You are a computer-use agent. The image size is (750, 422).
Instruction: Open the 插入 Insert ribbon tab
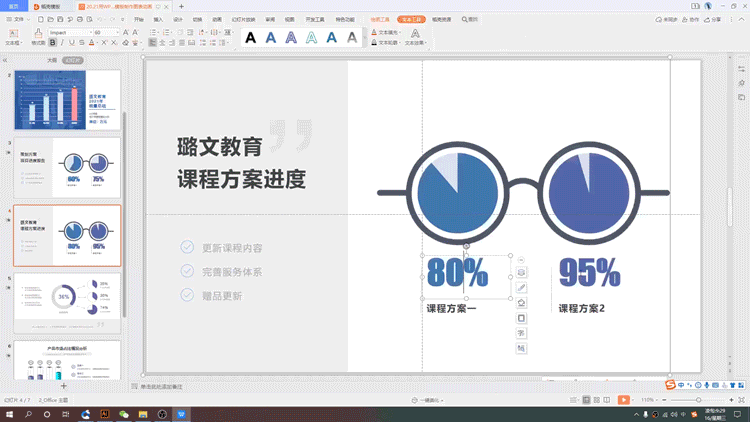[158, 20]
